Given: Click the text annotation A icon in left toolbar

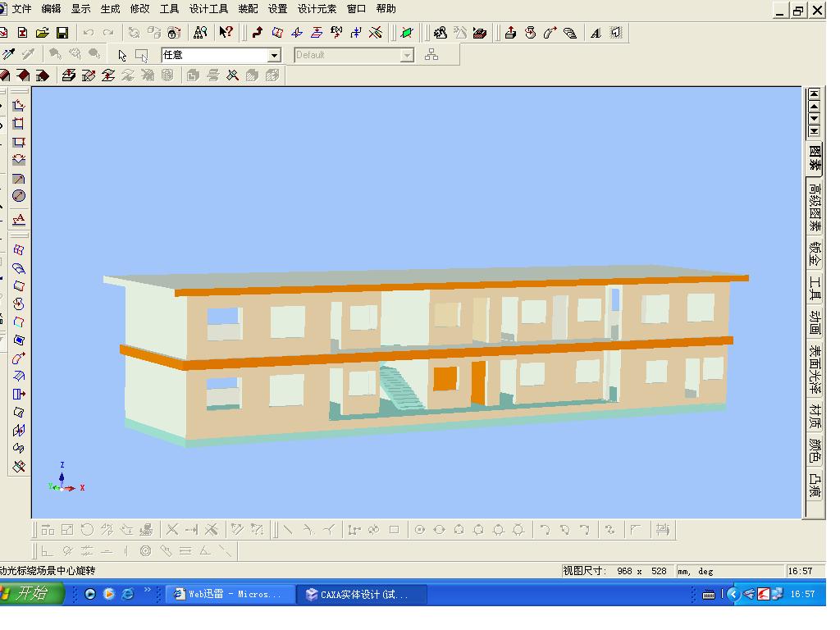Looking at the screenshot, I should (19, 218).
